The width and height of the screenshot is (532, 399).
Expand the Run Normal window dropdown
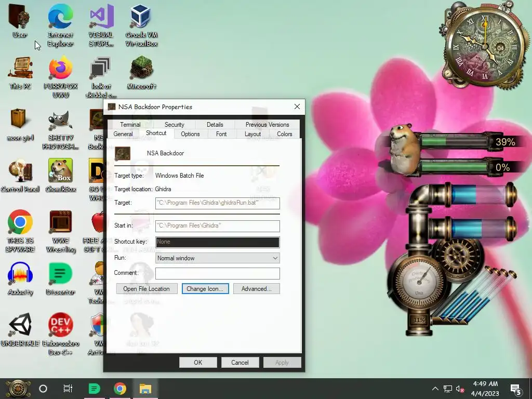(218, 258)
